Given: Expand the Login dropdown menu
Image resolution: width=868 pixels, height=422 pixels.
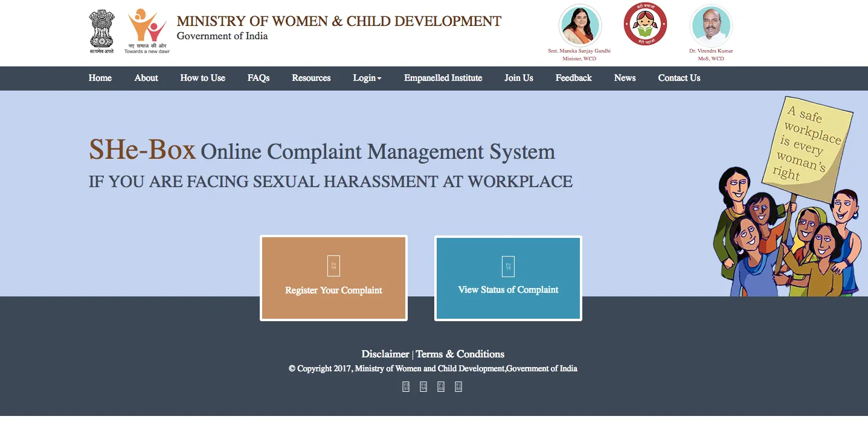Looking at the screenshot, I should point(367,78).
